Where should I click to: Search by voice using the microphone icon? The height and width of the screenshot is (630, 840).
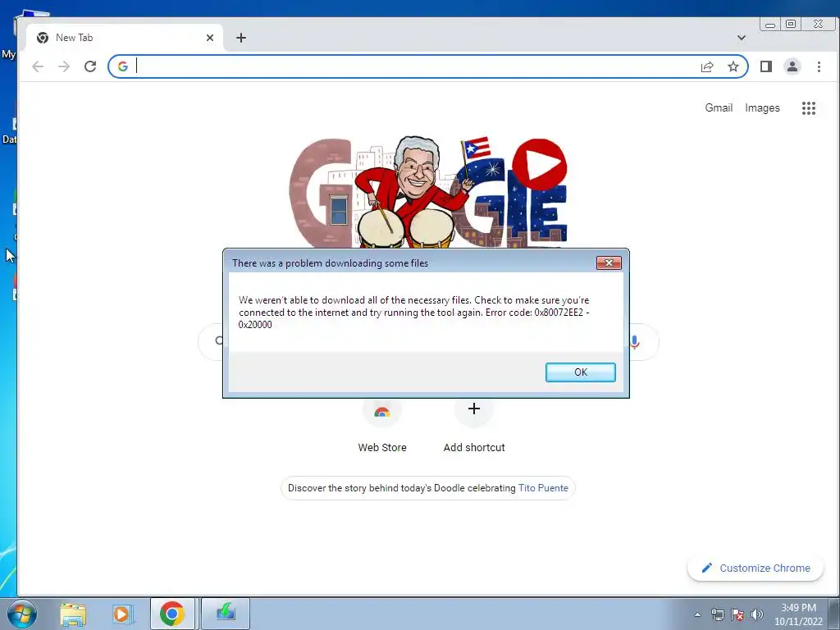pos(636,341)
